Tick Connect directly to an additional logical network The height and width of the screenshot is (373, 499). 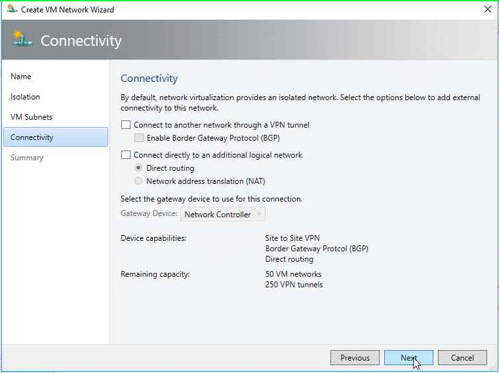coord(126,155)
